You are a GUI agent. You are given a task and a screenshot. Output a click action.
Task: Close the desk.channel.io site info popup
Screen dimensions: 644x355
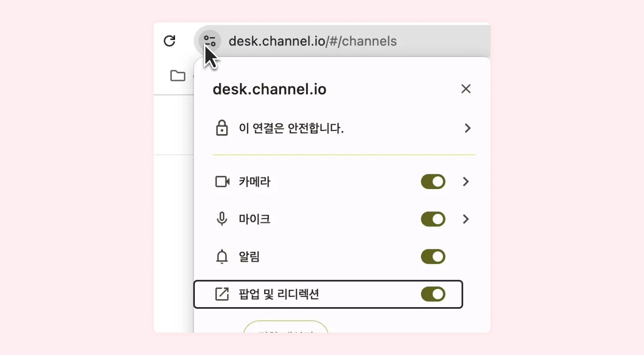click(466, 89)
